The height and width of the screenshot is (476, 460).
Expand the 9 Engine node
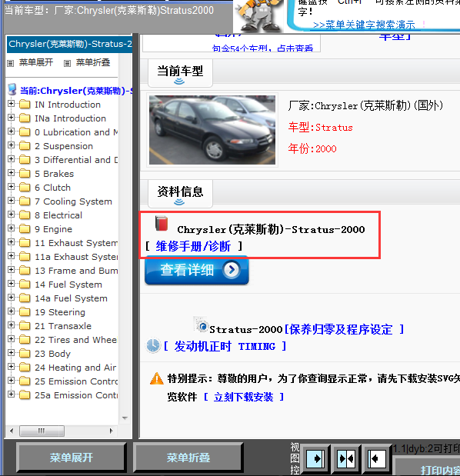click(x=12, y=228)
